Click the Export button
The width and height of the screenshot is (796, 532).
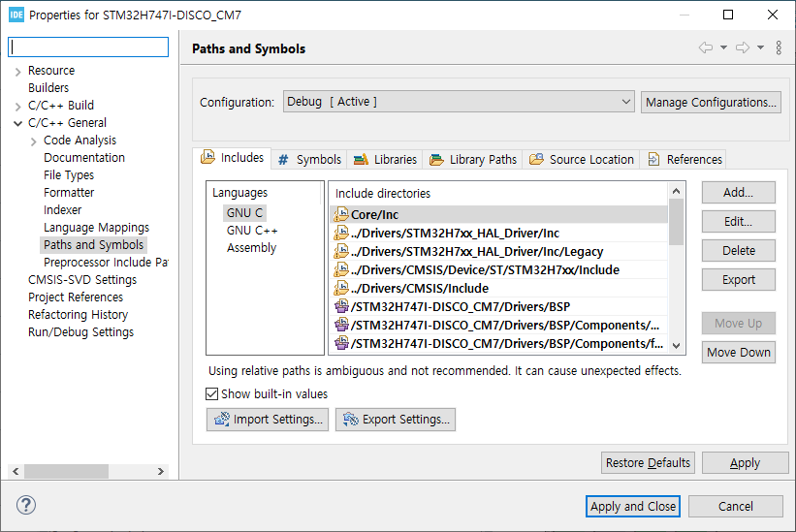click(x=738, y=279)
